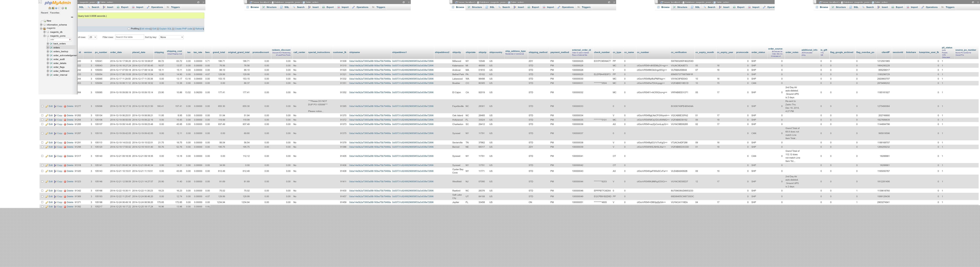Click the Explain SQL link
The image size is (980, 267).
166,29
